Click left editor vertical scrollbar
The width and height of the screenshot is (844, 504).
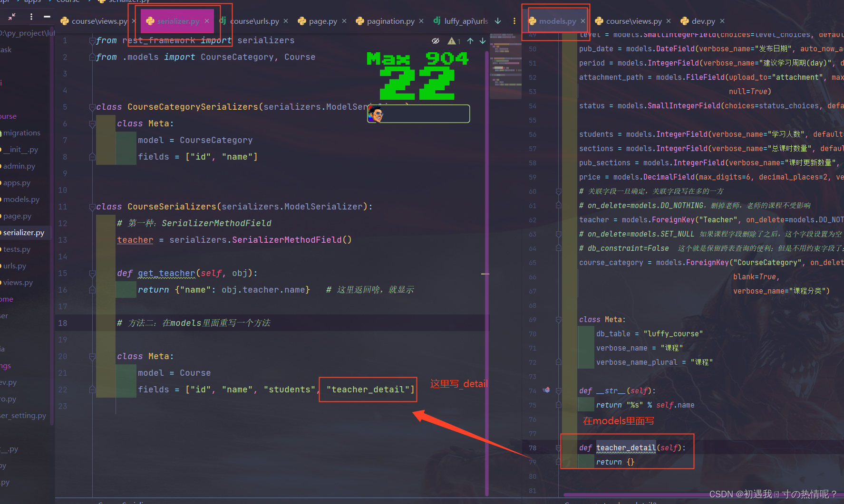tap(487, 273)
